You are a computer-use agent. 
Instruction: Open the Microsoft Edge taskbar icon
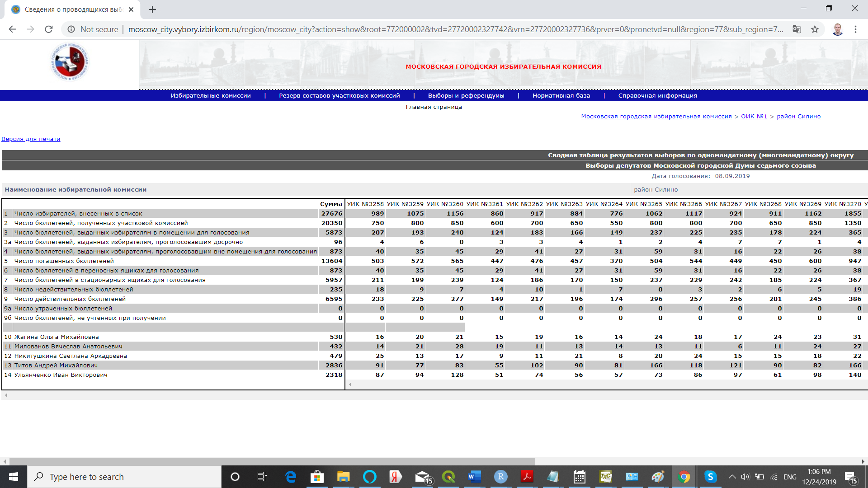(x=291, y=477)
